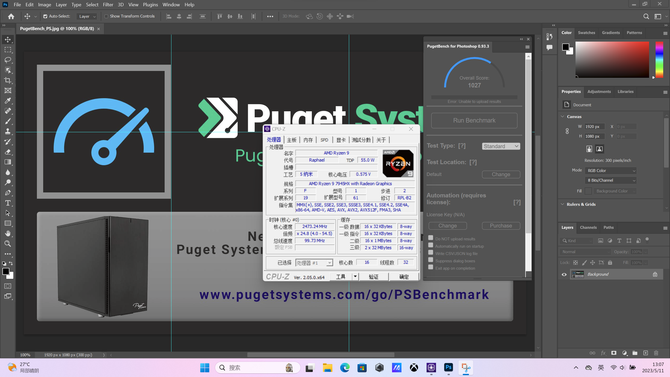The width and height of the screenshot is (670, 377).
Task: Check Show Transform Controls option
Action: point(106,16)
